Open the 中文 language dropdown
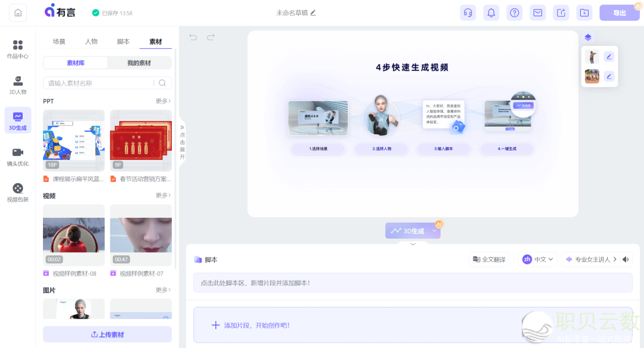The height and width of the screenshot is (348, 644). [537, 259]
